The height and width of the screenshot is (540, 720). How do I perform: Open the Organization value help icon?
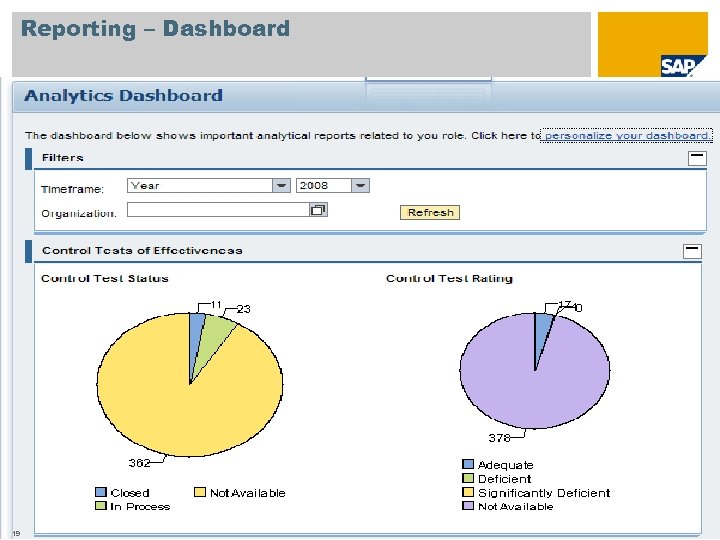coord(318,210)
